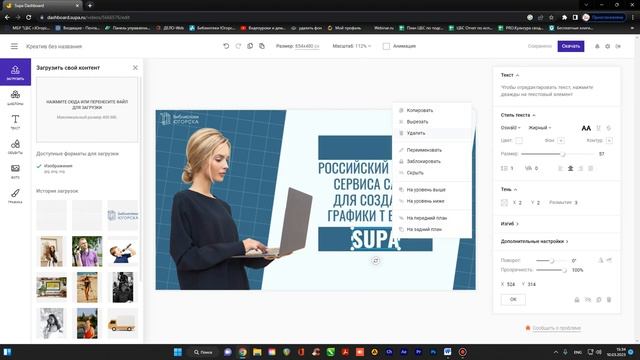
Task: Click the Прозрачность opacity slider
Action: click(x=551, y=270)
